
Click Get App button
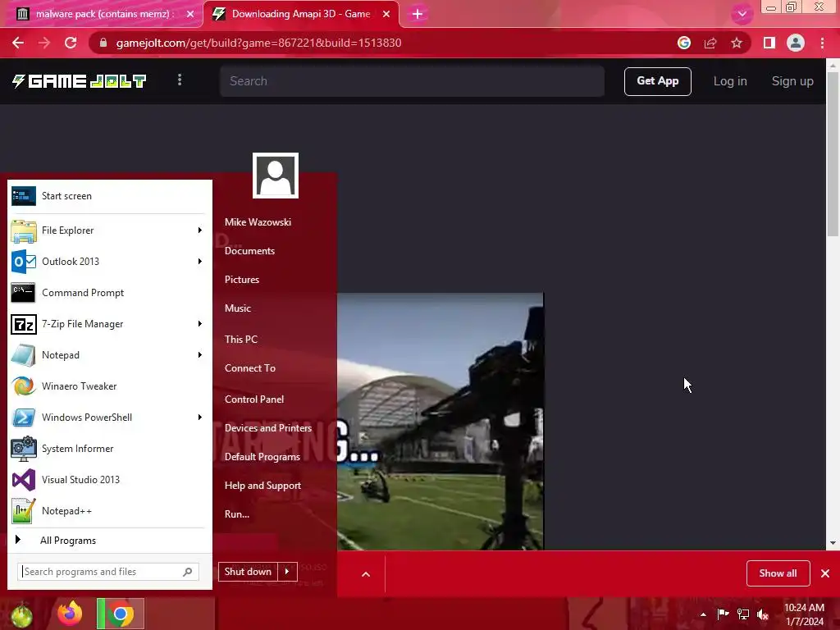click(658, 81)
